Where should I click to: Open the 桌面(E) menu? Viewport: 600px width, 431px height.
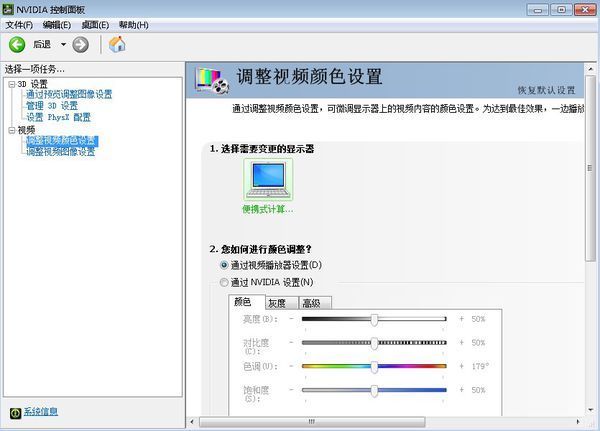(x=95, y=25)
